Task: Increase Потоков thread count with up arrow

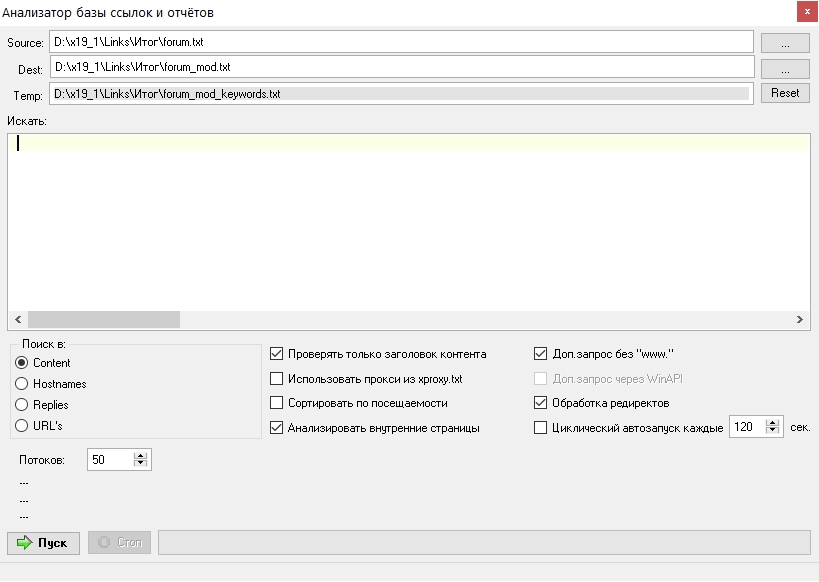Action: click(141, 455)
